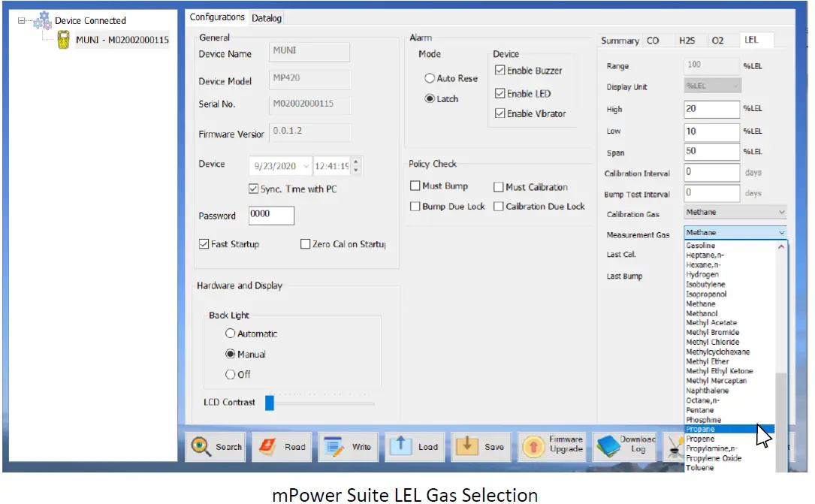Enable the Bump Due Lock checkbox

(x=415, y=207)
